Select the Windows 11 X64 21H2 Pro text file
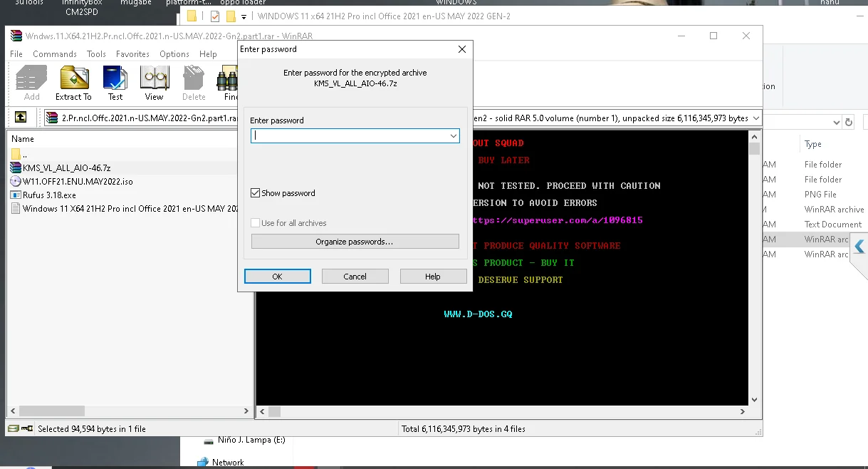Image resolution: width=868 pixels, height=469 pixels. pyautogui.click(x=125, y=208)
